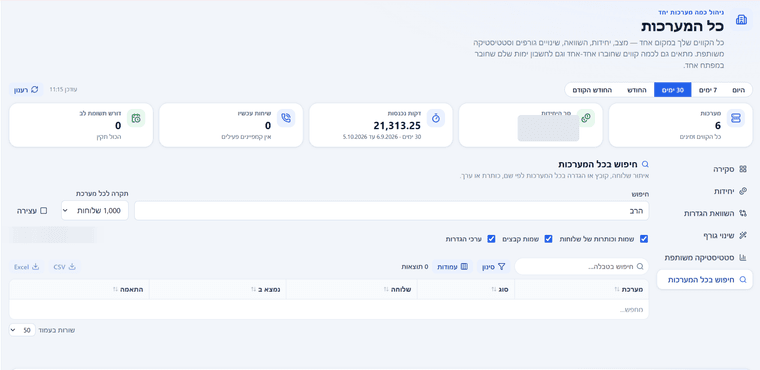This screenshot has width=760, height=370.
Task: Enable the עצירה checkbox
Action: (x=44, y=211)
